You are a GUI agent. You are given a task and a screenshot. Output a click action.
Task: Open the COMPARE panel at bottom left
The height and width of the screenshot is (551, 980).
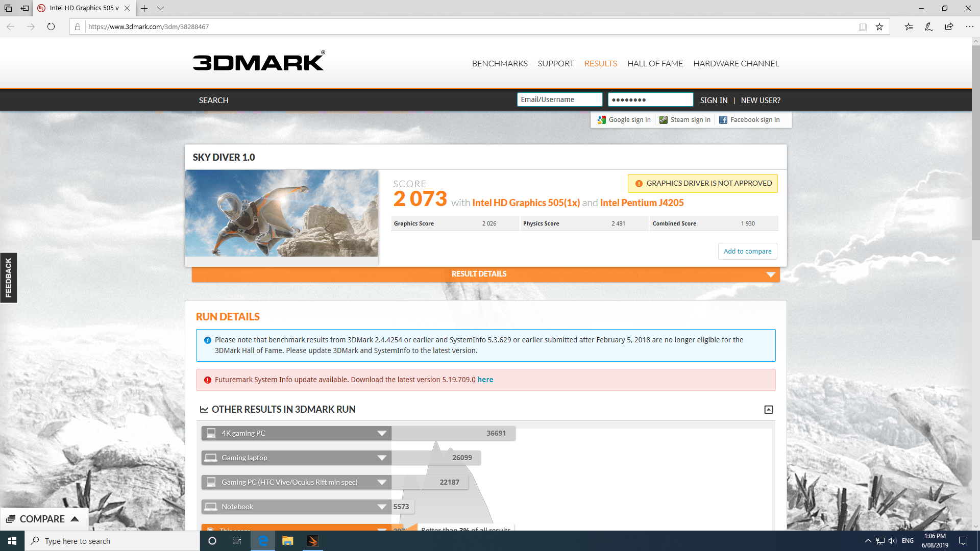pos(43,519)
